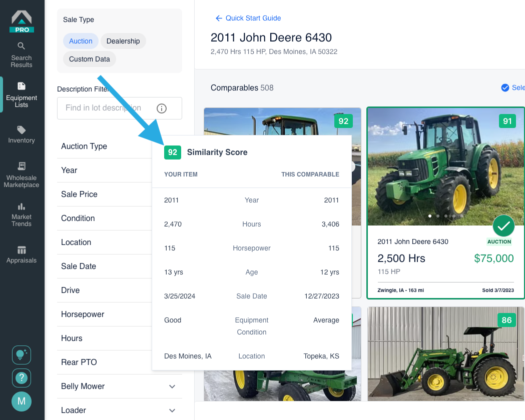Click the green checkmark on 91 card
Viewport: 525px width, 420px height.
[503, 226]
